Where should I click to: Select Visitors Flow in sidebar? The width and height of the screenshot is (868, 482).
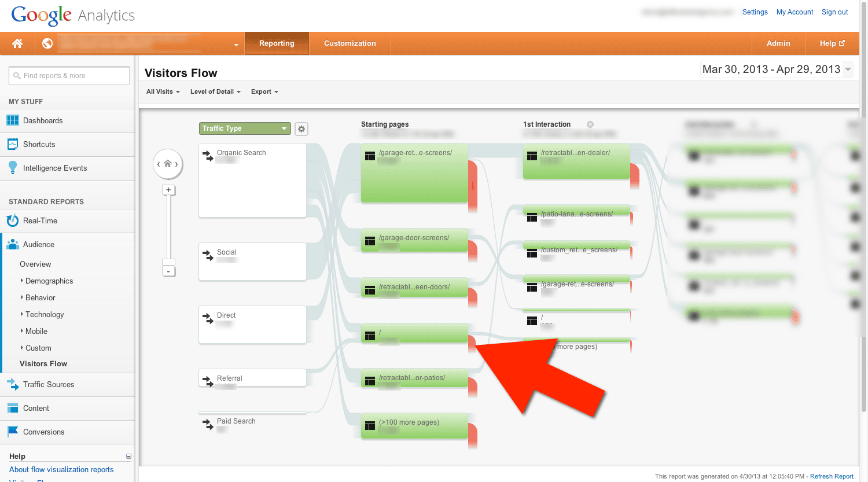43,363
